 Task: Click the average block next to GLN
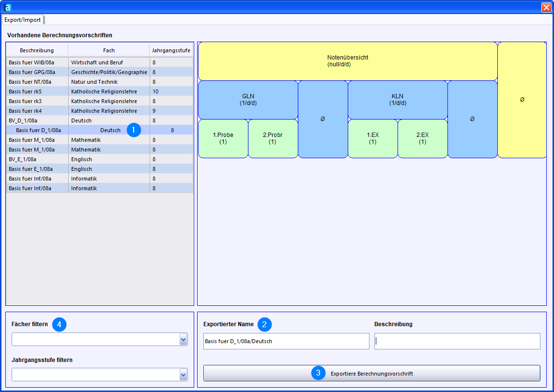pyautogui.click(x=323, y=120)
